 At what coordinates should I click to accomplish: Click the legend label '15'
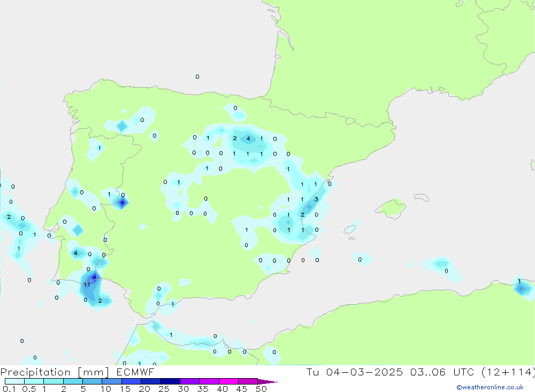125,389
